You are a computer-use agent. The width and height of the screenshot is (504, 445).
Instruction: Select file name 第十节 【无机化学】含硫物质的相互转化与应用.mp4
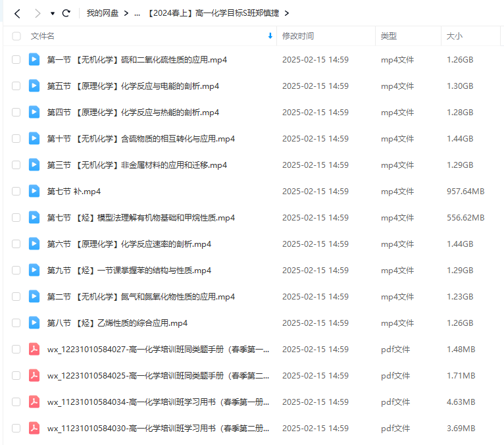click(x=141, y=139)
